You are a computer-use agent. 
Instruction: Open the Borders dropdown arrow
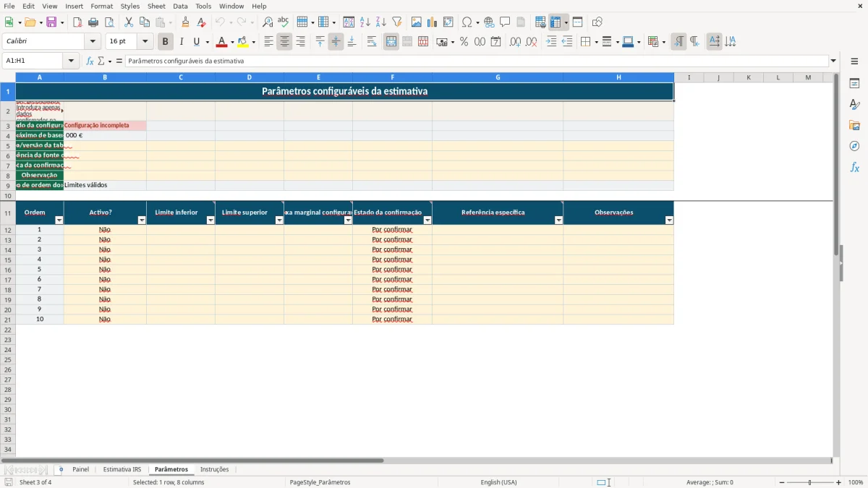[x=596, y=42]
